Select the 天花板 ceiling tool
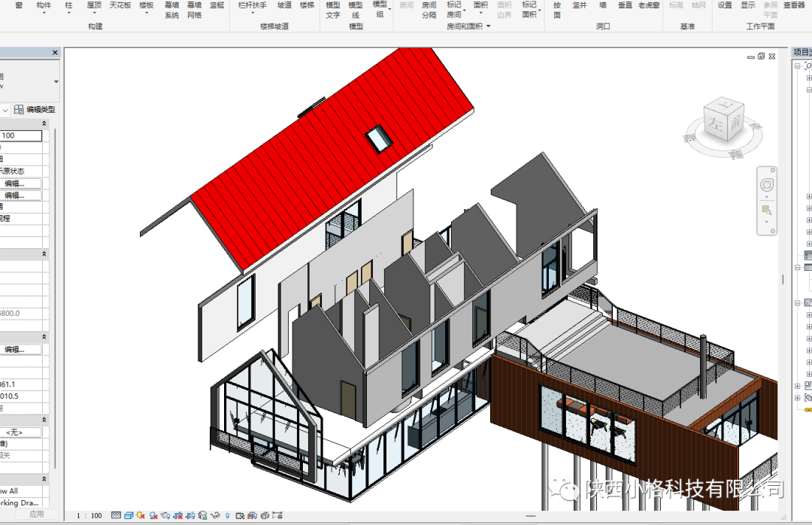The width and height of the screenshot is (812, 525). click(x=120, y=5)
